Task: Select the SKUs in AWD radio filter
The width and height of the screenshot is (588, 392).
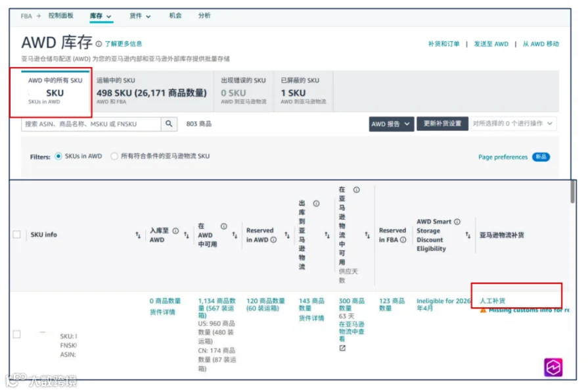Action: coord(58,156)
